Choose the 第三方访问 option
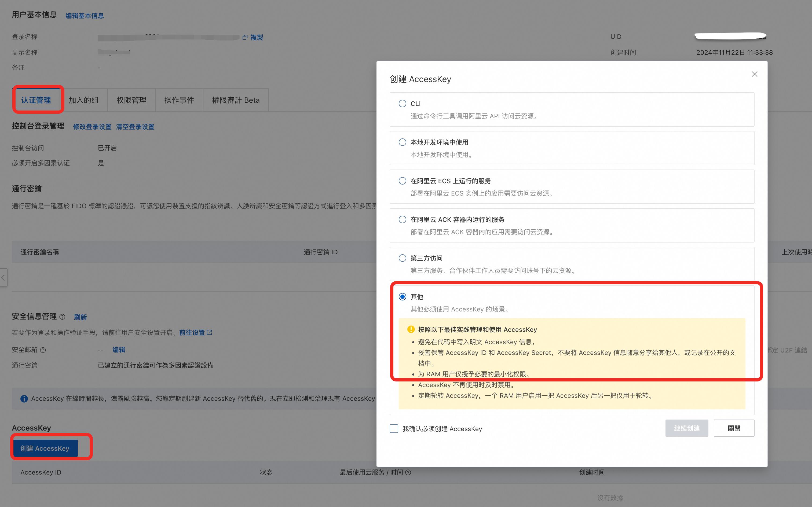The width and height of the screenshot is (812, 507). (402, 258)
